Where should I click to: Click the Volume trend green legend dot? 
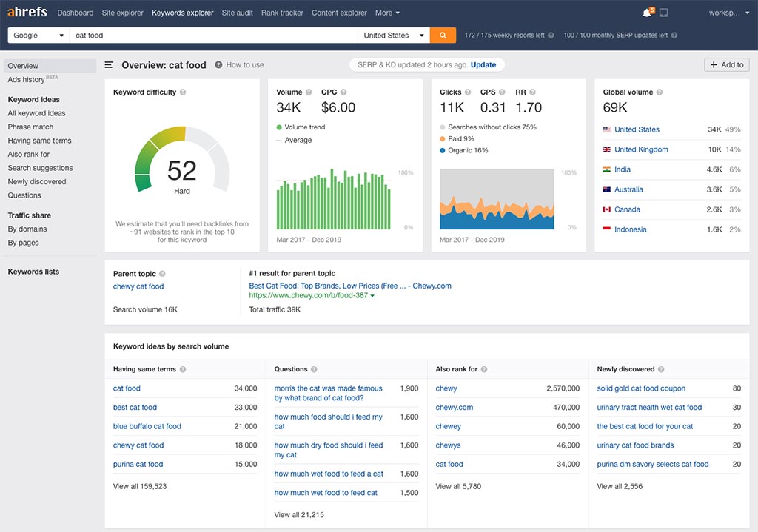click(x=279, y=127)
